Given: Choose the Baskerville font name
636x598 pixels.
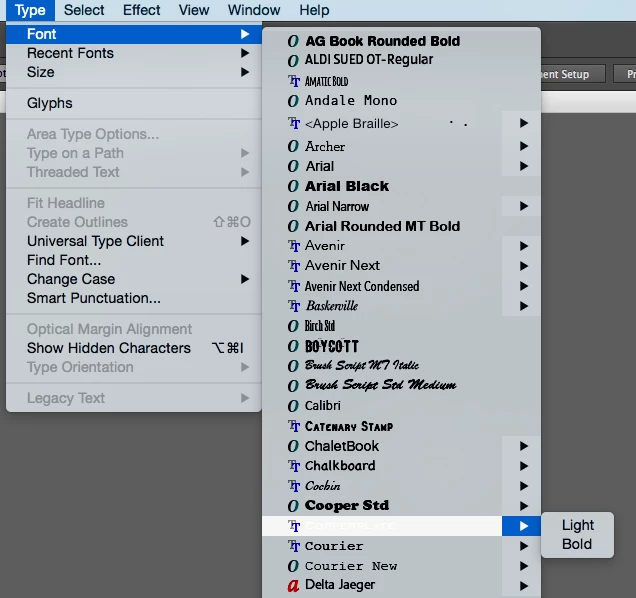Looking at the screenshot, I should point(332,306).
